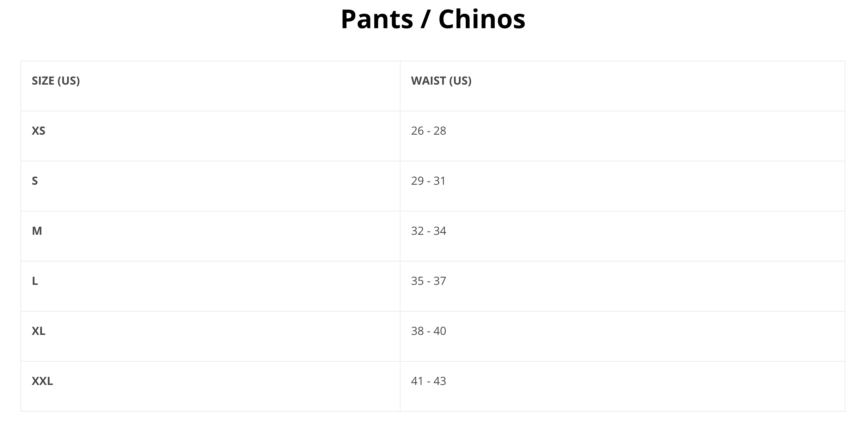Select the S size cell
Image resolution: width=868 pixels, height=435 pixels.
pos(35,181)
